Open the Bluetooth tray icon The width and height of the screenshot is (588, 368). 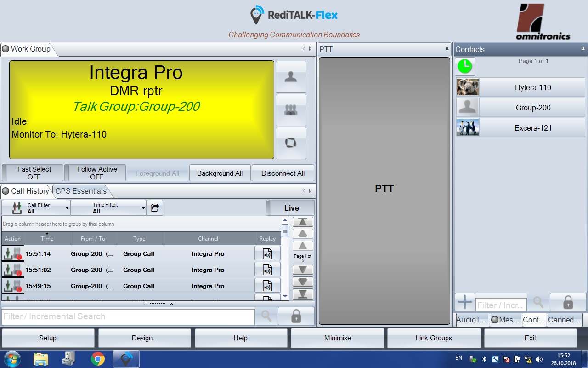tap(484, 359)
